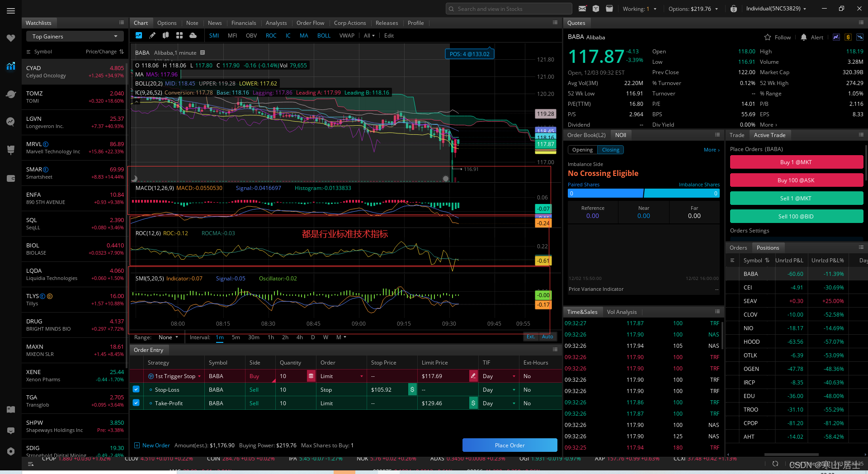Image resolution: width=868 pixels, height=474 pixels.
Task: Click the limit price edit icon for $117.69
Action: [473, 376]
